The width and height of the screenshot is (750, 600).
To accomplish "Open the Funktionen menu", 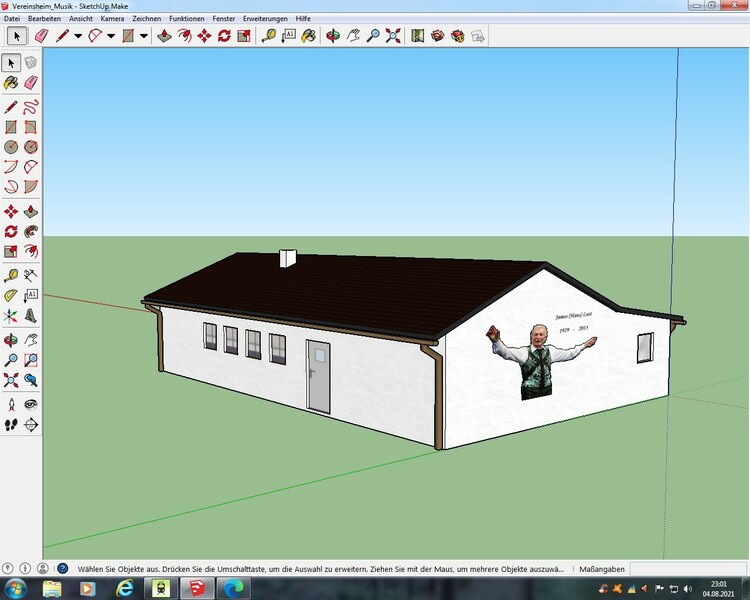I will coord(187,19).
